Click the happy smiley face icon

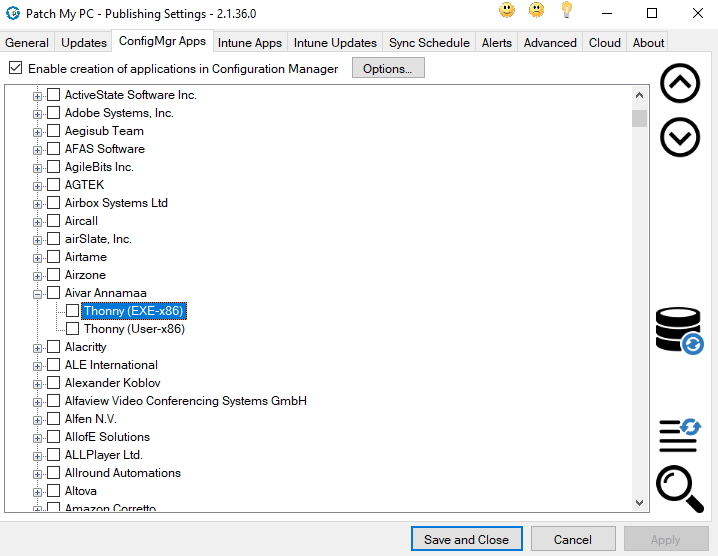point(508,11)
